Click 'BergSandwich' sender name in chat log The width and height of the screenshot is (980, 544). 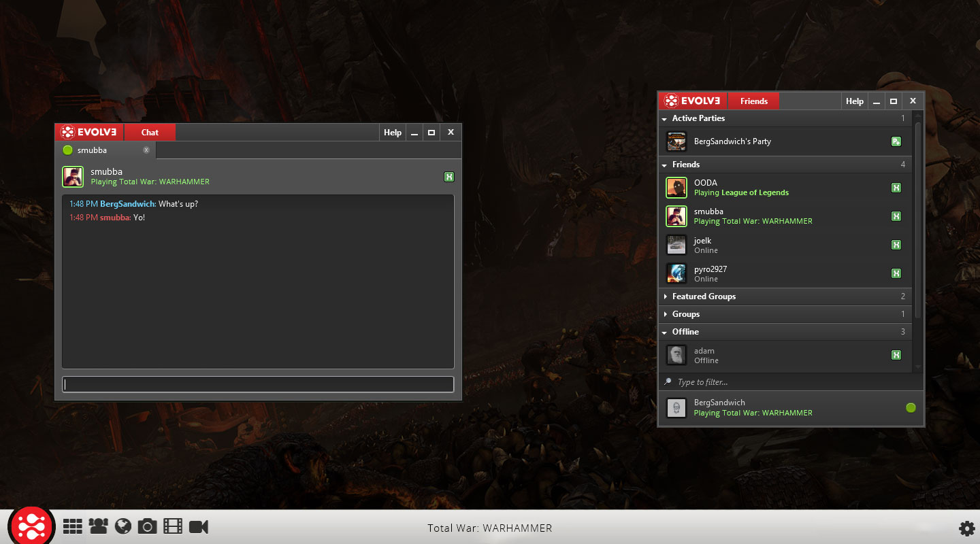(x=128, y=204)
